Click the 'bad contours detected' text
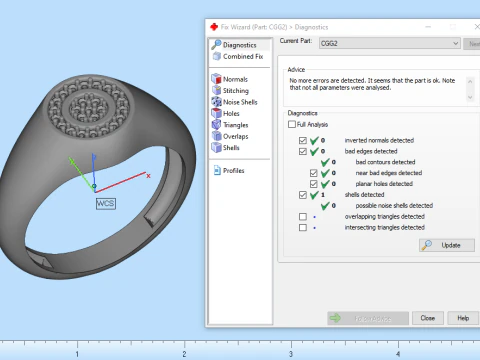 (385, 162)
